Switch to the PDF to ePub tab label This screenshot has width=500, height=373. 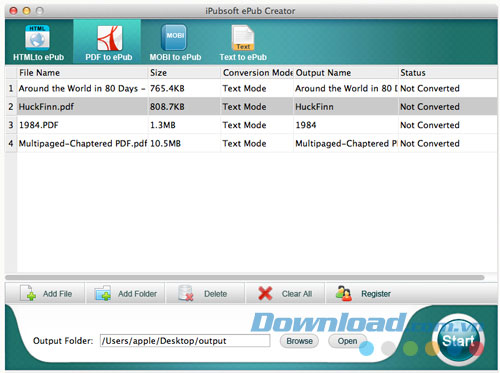109,57
